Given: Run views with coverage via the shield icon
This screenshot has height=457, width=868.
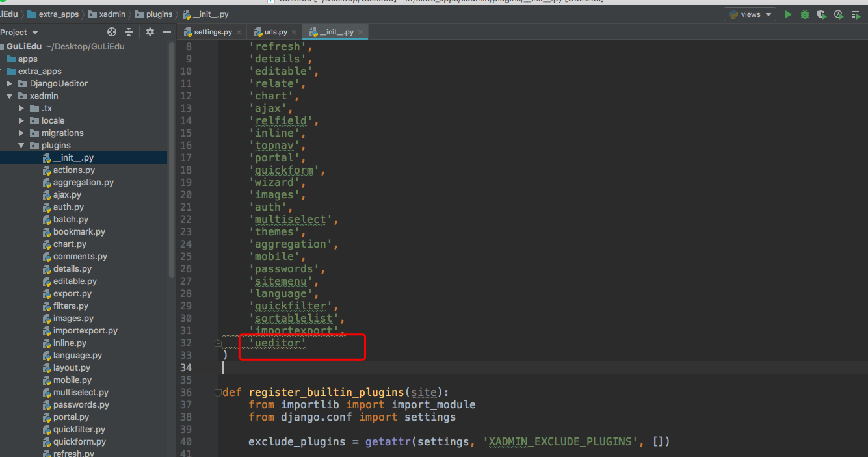Looking at the screenshot, I should click(x=822, y=14).
